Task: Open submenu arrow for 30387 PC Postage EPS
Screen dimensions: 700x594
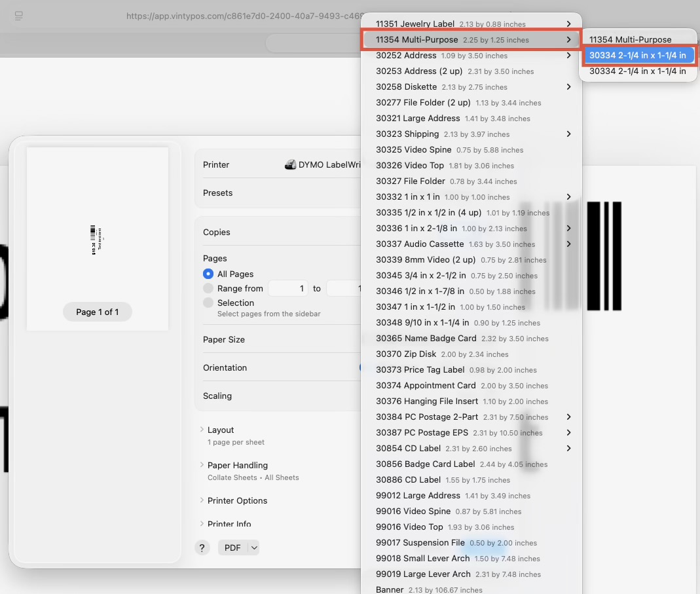Action: pyautogui.click(x=568, y=432)
